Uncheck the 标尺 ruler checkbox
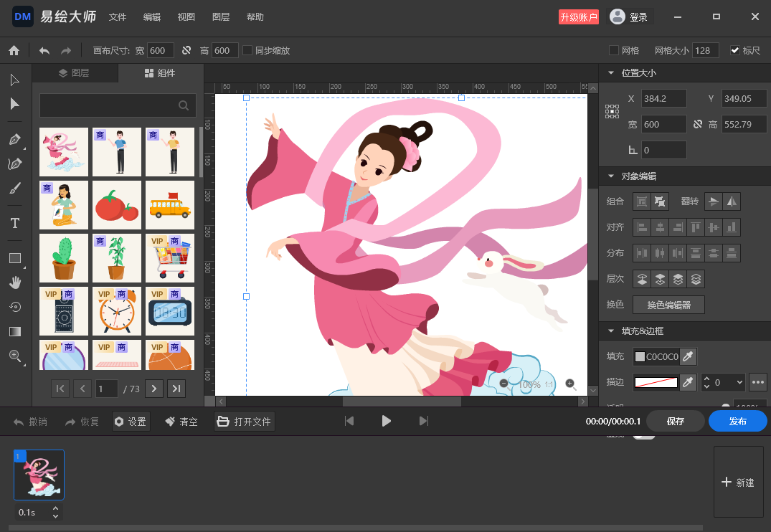Image resolution: width=771 pixels, height=532 pixels. click(x=734, y=50)
